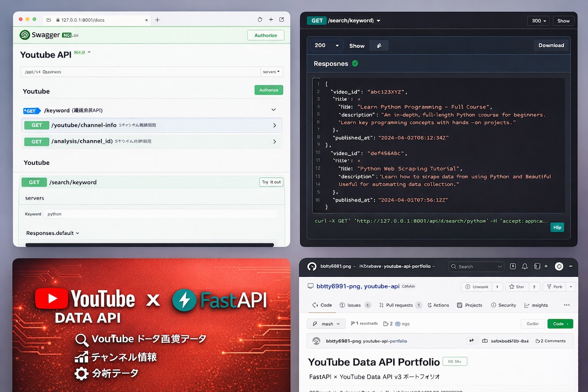This screenshot has width=588, height=392.
Task: Click the GitHub Search field
Action: (x=476, y=266)
